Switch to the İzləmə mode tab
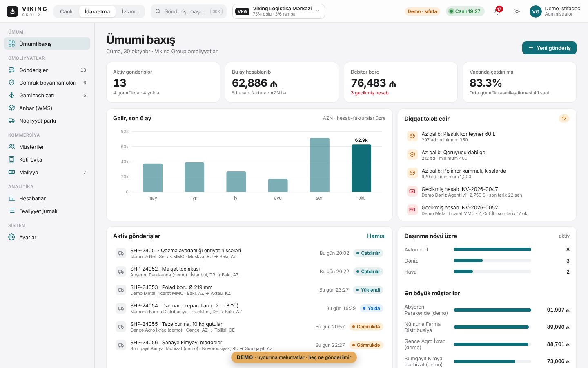This screenshot has width=588, height=368. pos(130,11)
